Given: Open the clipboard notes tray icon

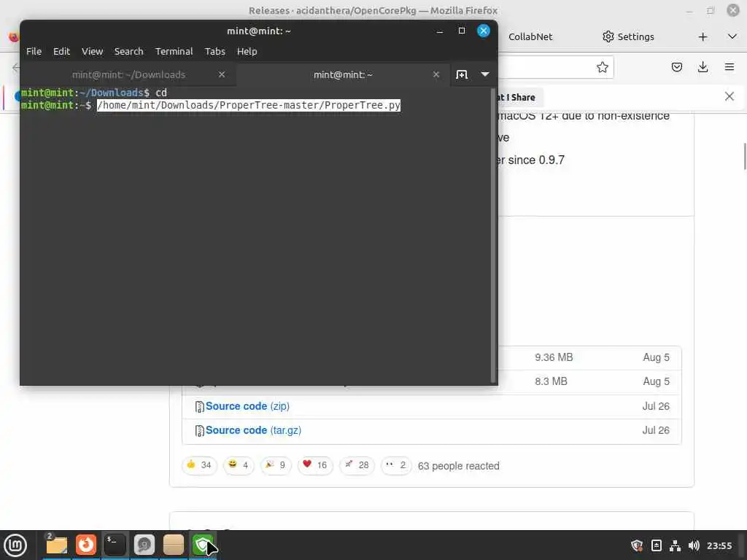Looking at the screenshot, I should click(656, 545).
